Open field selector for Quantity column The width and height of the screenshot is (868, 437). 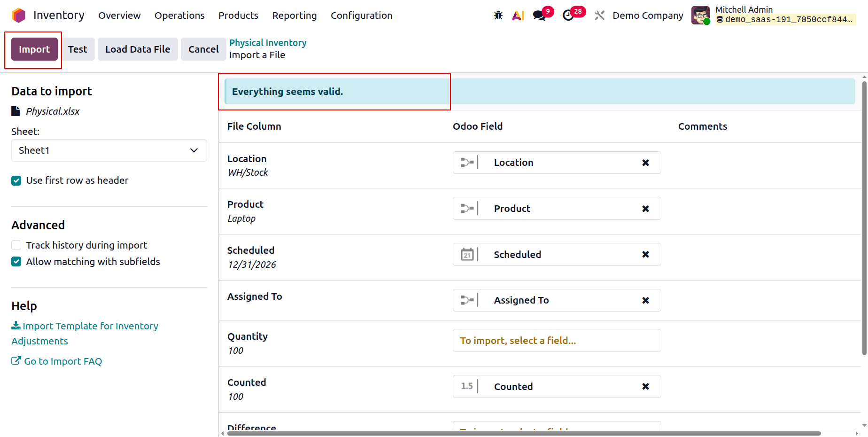click(x=557, y=340)
